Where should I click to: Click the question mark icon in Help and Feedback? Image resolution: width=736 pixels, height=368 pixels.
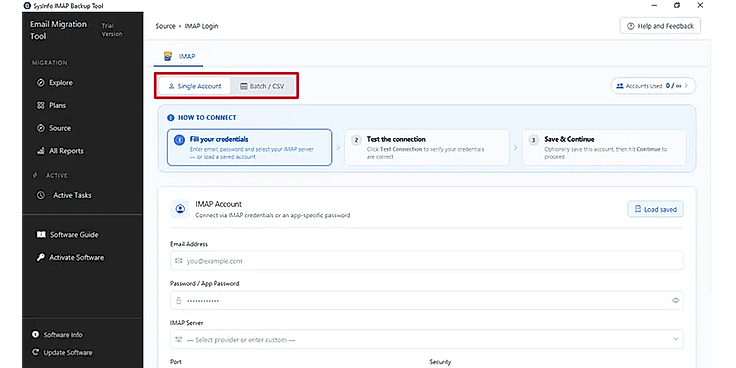pyautogui.click(x=630, y=26)
